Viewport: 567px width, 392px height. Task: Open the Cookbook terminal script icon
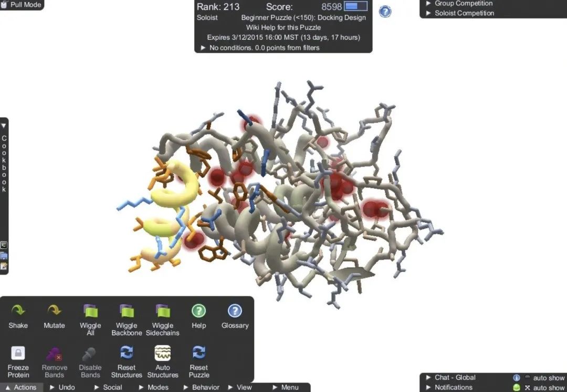pyautogui.click(x=4, y=245)
